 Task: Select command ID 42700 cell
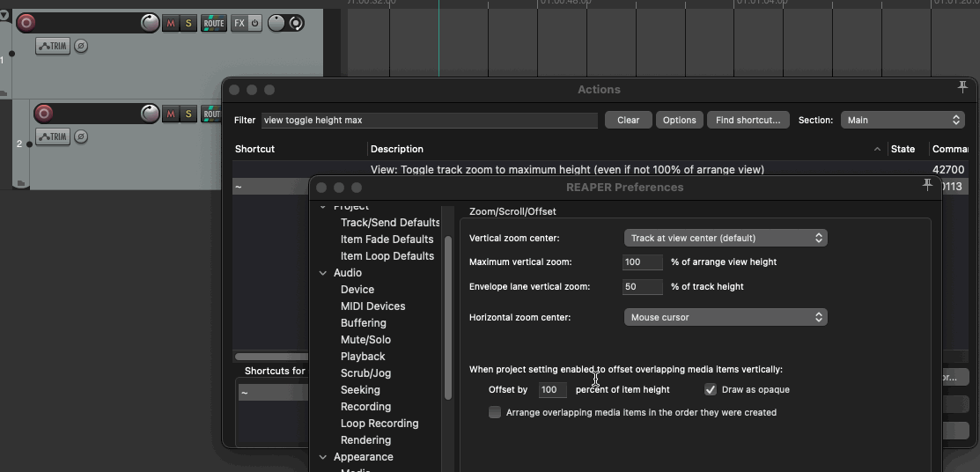click(x=948, y=169)
